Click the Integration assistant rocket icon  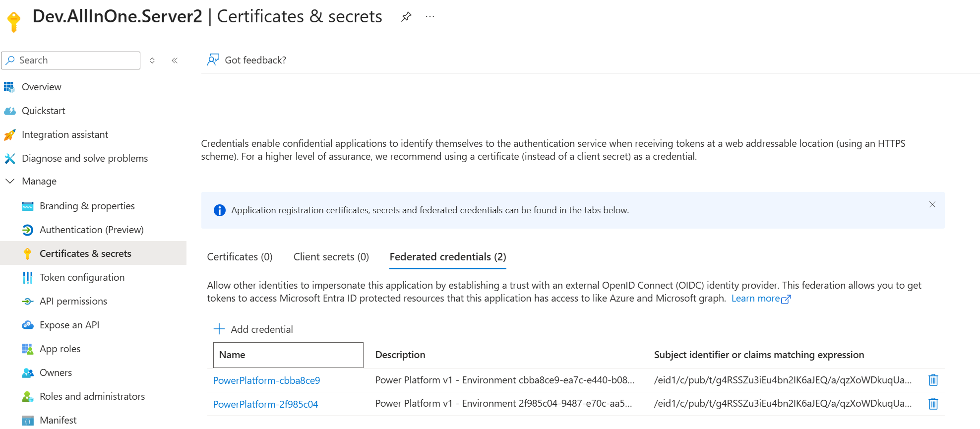pyautogui.click(x=9, y=134)
